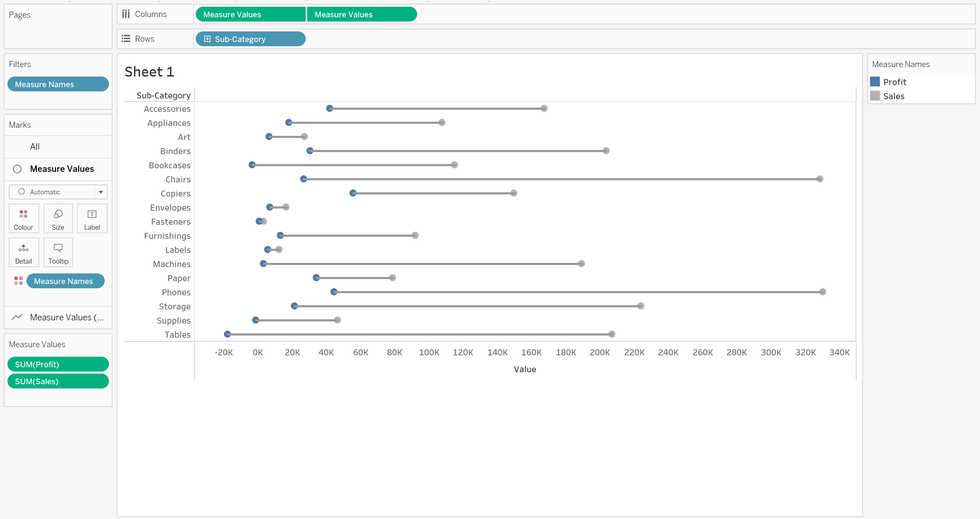The width and height of the screenshot is (980, 519).
Task: Click the Profit blue colour swatch
Action: (875, 82)
